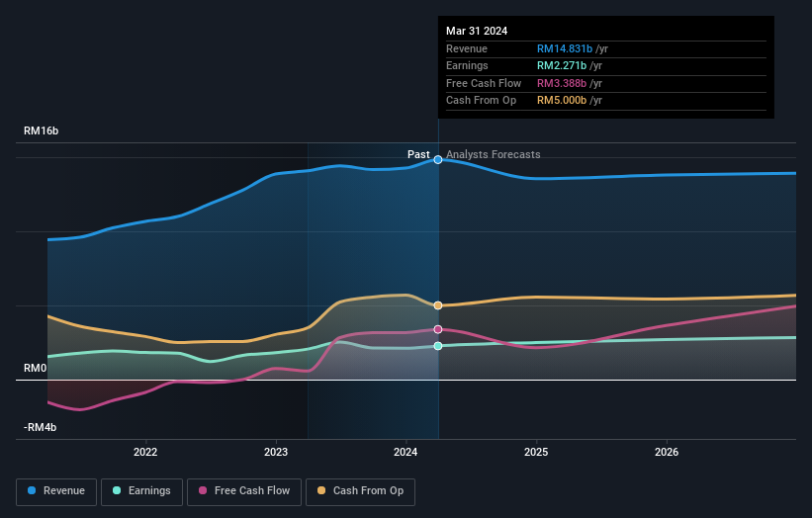Image resolution: width=812 pixels, height=518 pixels.
Task: Click the Cash From Op label in tooltip
Action: (481, 101)
